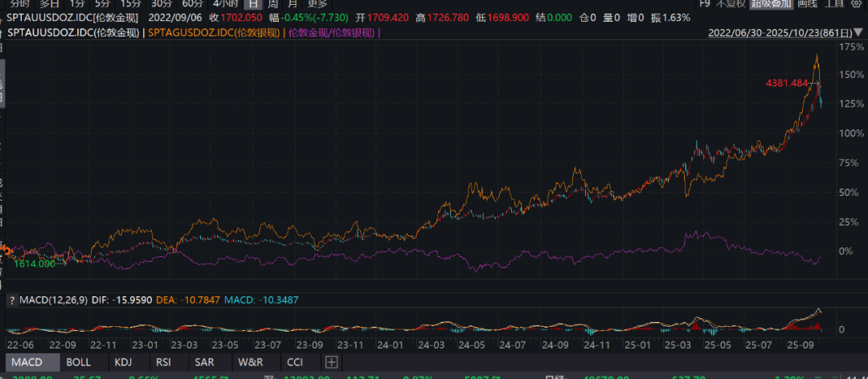Select the 周 weekly period
Viewport: 868px width, 379px height.
272,3
